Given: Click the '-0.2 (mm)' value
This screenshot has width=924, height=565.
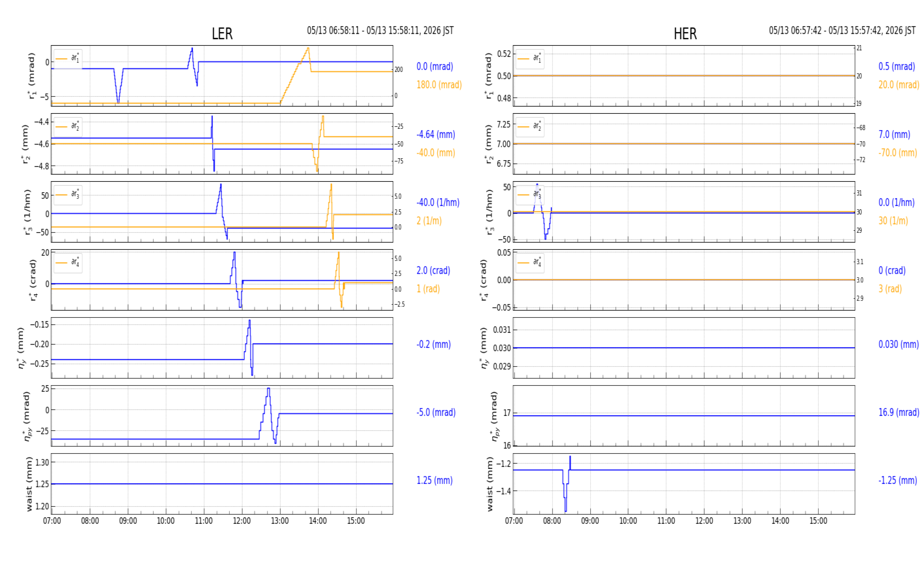Looking at the screenshot, I should (433, 345).
